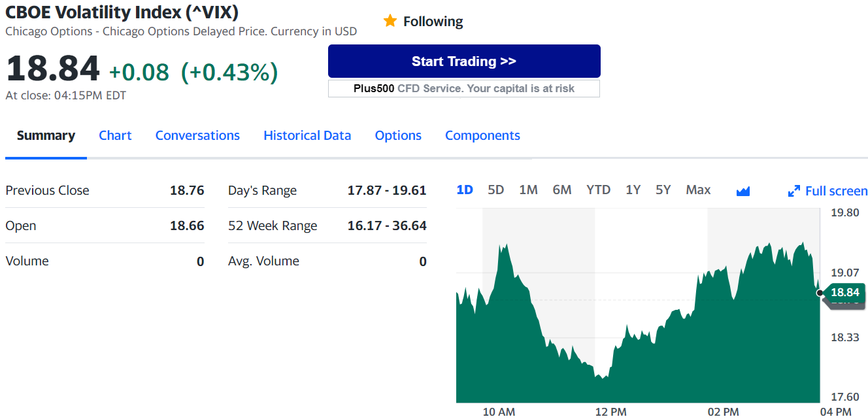Click the Full screen link text
Image resolution: width=868 pixels, height=419 pixels.
coord(836,191)
